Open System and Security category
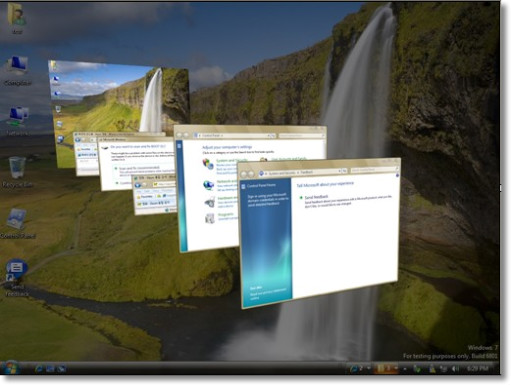Image resolution: width=511 pixels, height=385 pixels. point(232,161)
